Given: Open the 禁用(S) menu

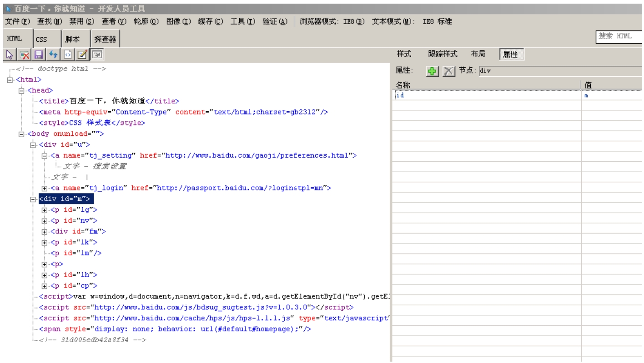Looking at the screenshot, I should click(82, 21).
